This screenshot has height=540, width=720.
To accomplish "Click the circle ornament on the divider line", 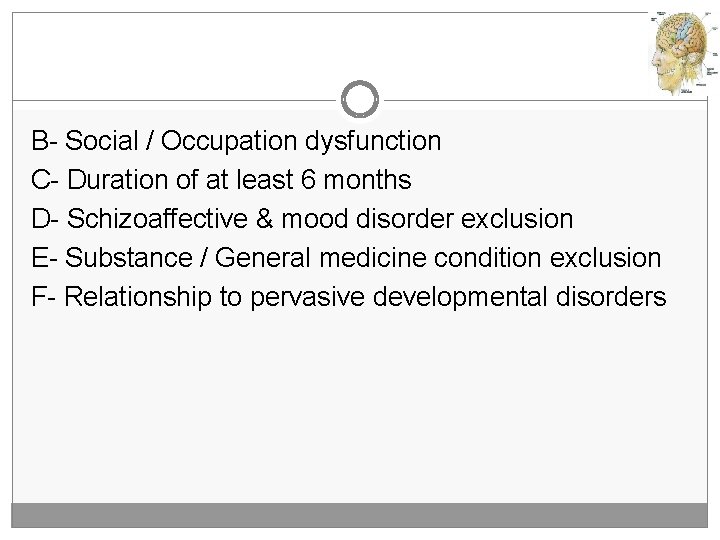I will tap(359, 99).
